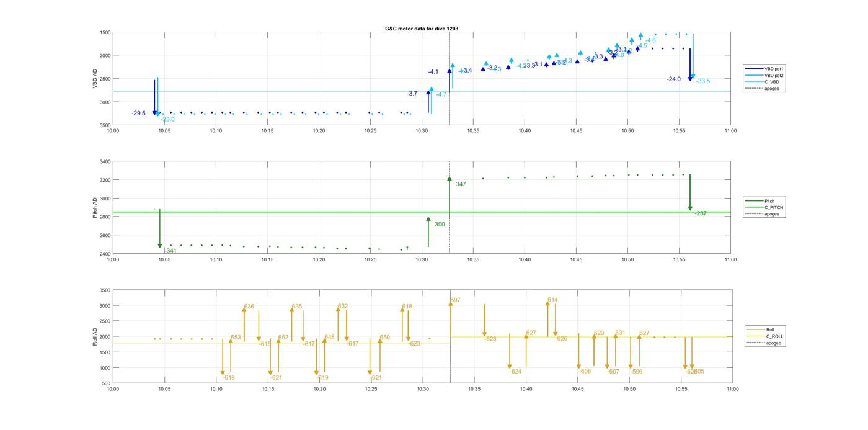The width and height of the screenshot is (868, 430).
Task: Click the '653' roll data label
Action: [236, 338]
